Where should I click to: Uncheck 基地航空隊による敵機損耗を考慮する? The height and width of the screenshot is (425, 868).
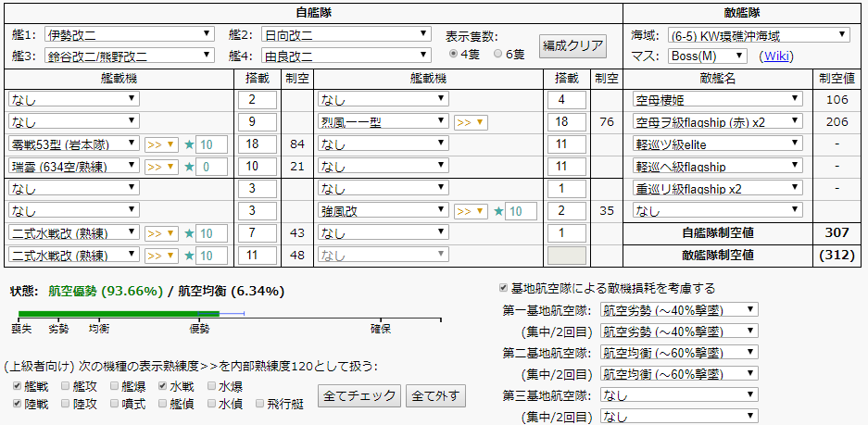pyautogui.click(x=504, y=288)
